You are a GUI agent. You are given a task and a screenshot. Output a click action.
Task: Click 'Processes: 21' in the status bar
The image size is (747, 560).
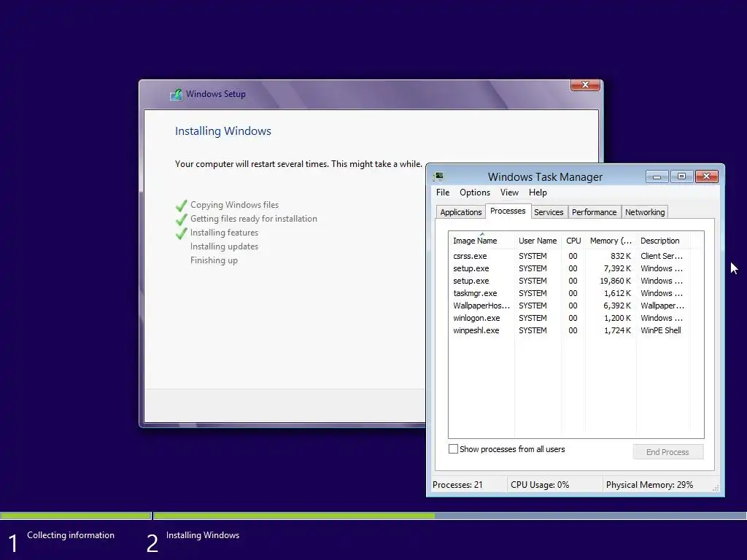457,485
